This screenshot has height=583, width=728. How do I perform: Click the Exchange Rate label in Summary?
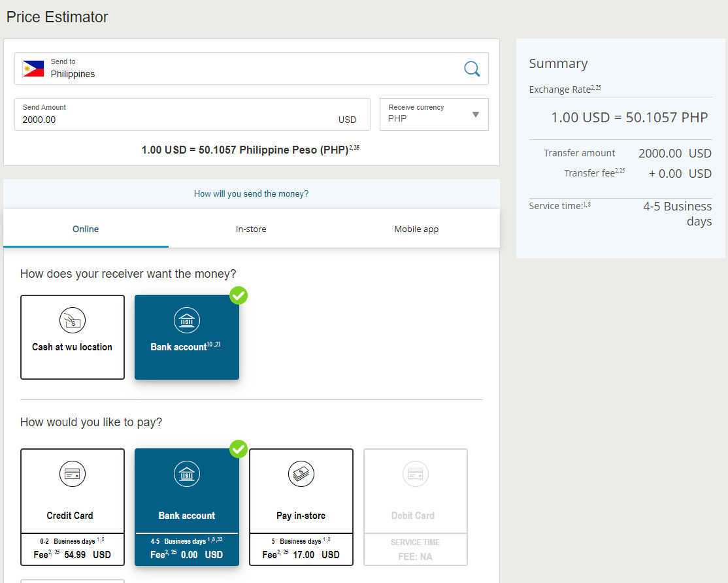(565, 89)
